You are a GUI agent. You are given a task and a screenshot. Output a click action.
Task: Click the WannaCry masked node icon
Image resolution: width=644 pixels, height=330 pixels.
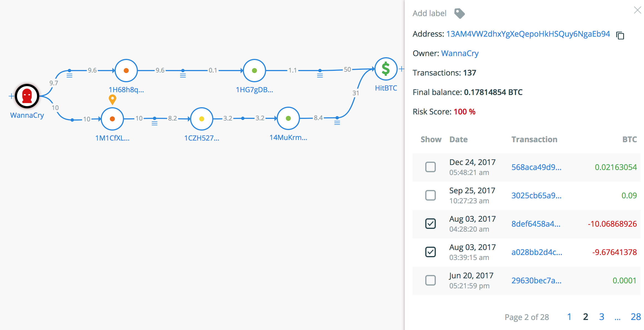coord(27,96)
